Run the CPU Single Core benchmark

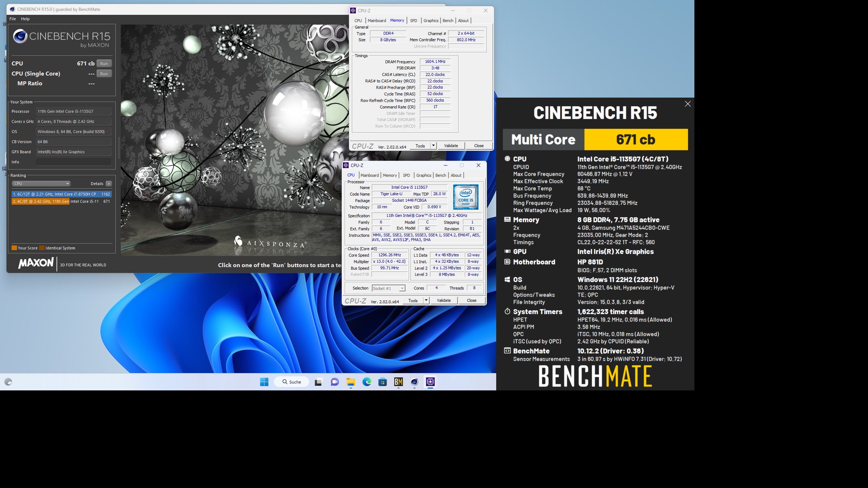(x=104, y=74)
